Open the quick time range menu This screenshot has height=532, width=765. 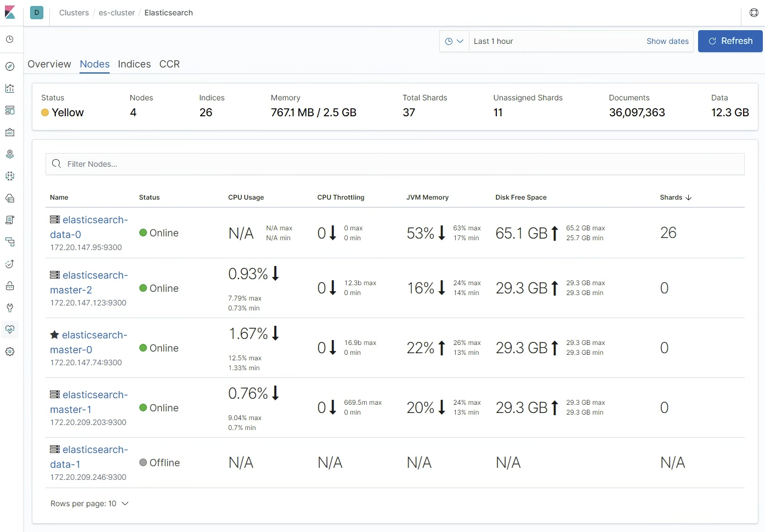pos(454,41)
